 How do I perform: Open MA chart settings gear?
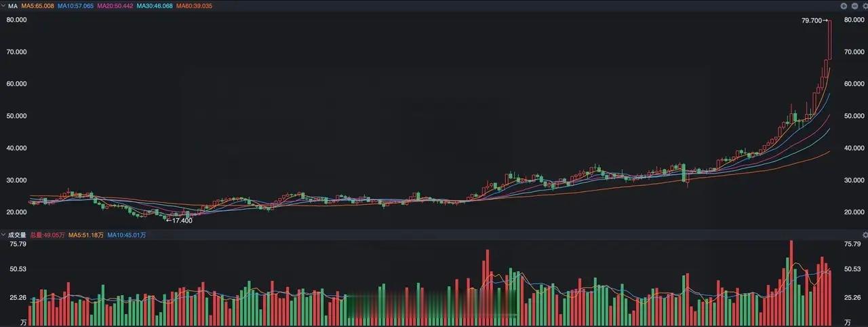pyautogui.click(x=864, y=5)
